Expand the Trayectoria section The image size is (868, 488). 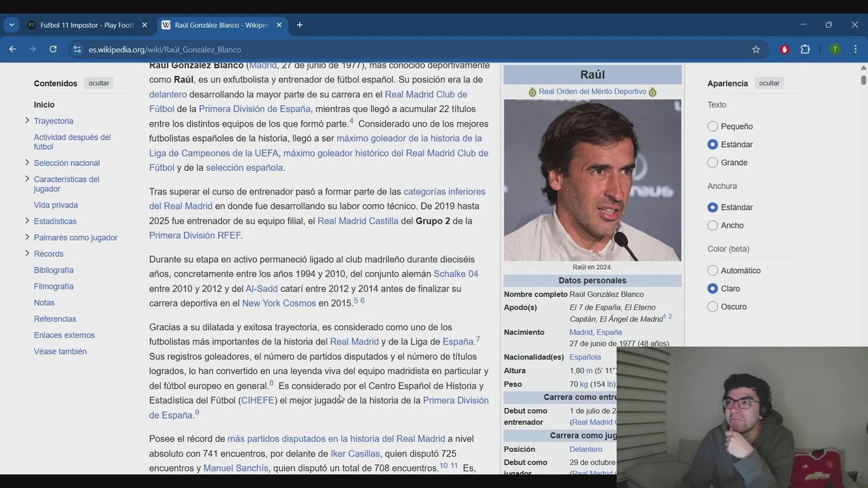[x=27, y=121]
